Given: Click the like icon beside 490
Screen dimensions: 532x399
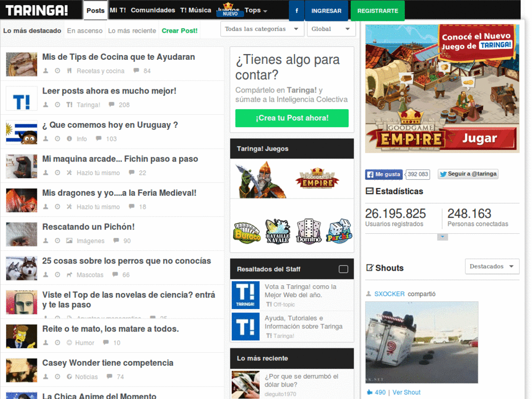Looking at the screenshot, I should tap(369, 392).
